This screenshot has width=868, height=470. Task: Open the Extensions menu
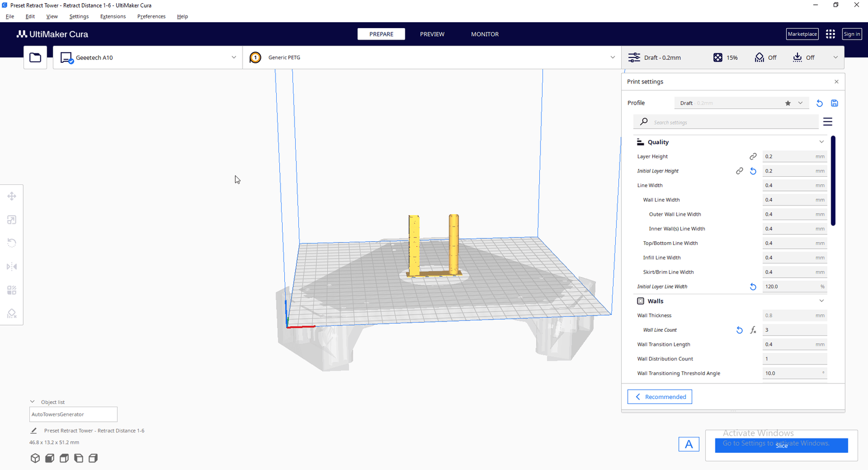[113, 16]
